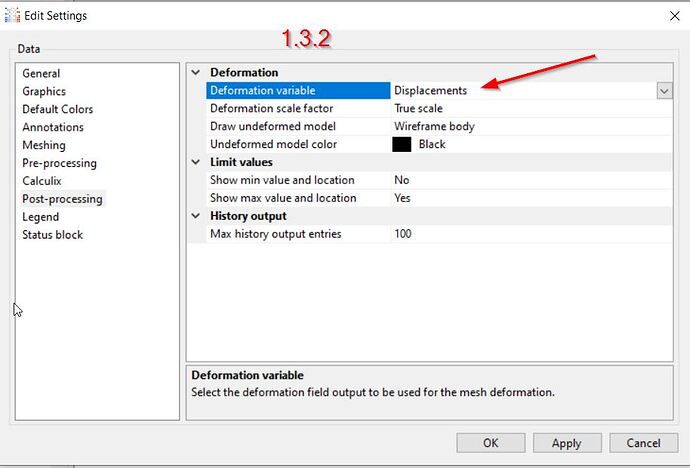
Task: Select the Undeformed model color row
Action: [x=439, y=144]
